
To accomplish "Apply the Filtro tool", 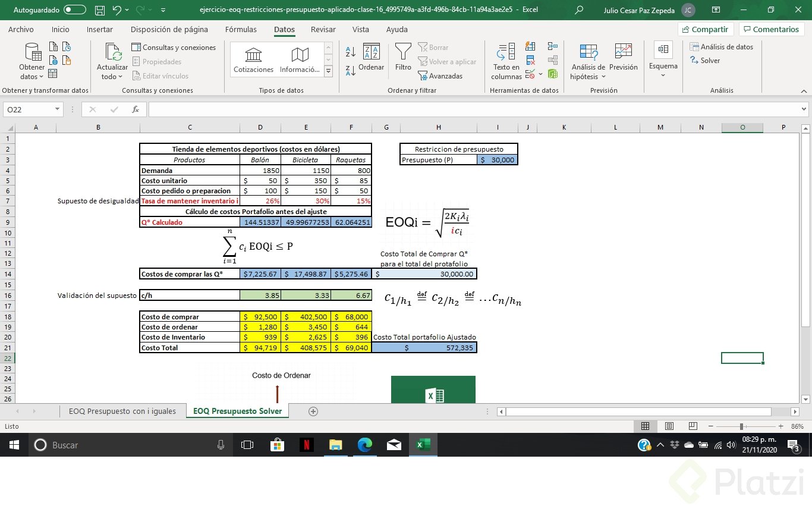I will click(402, 57).
